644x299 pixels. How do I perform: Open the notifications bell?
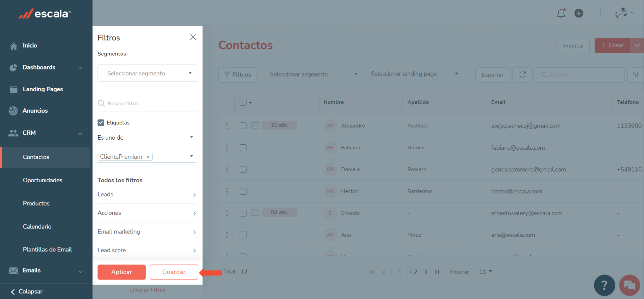click(x=561, y=13)
